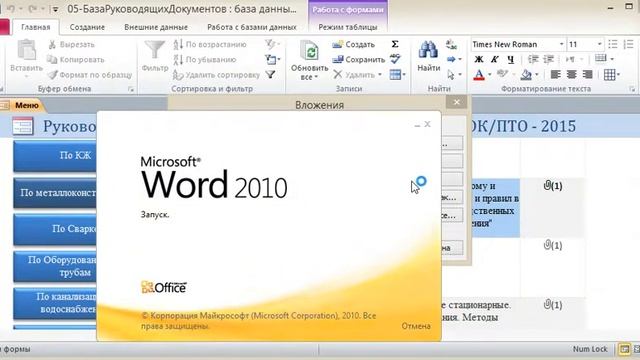The width and height of the screenshot is (640, 360).
Task: Open the Удалить dropdown arrow
Action: click(380, 75)
